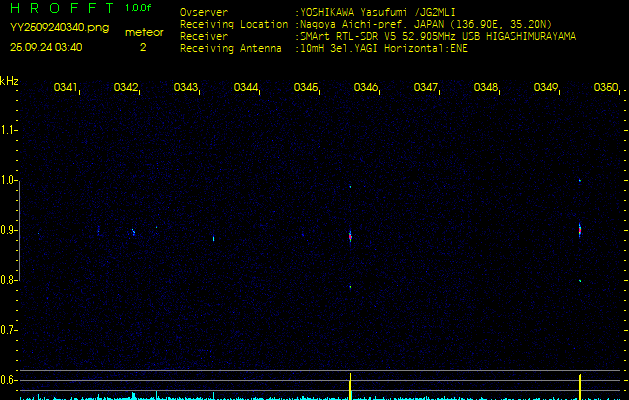Click the 0.8 kHz axis label
Image resolution: width=629 pixels, height=400 pixels.
8,280
